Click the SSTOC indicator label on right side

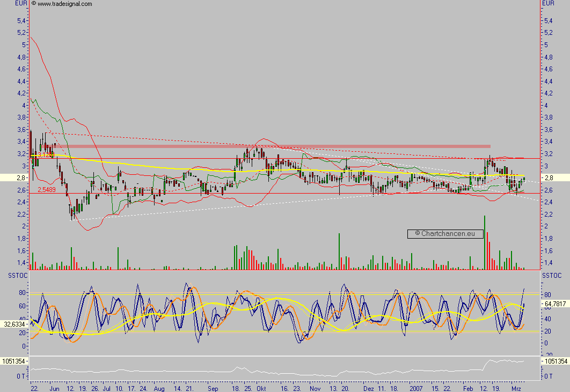552,276
